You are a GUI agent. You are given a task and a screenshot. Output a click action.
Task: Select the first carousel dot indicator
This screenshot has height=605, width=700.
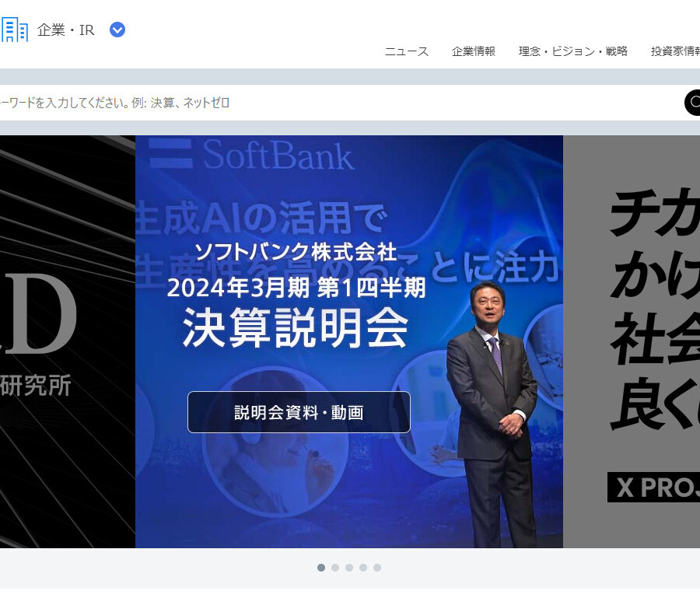321,568
